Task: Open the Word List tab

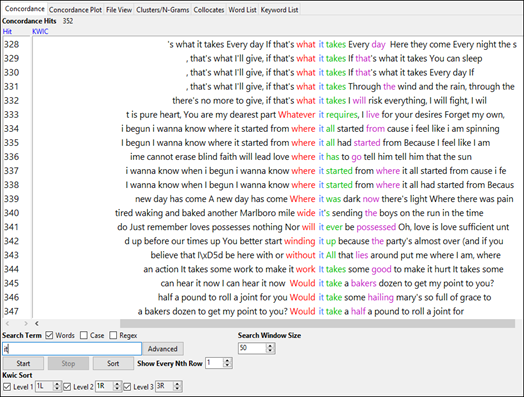Action: [x=242, y=10]
